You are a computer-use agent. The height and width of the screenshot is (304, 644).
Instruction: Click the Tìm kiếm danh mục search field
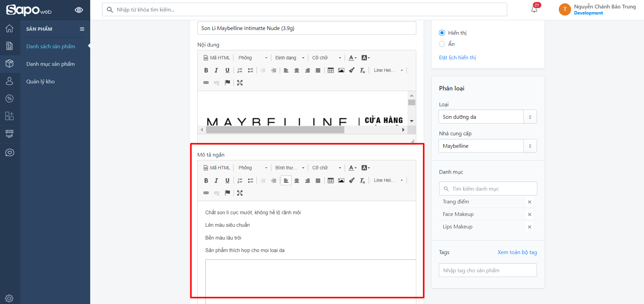click(x=488, y=189)
